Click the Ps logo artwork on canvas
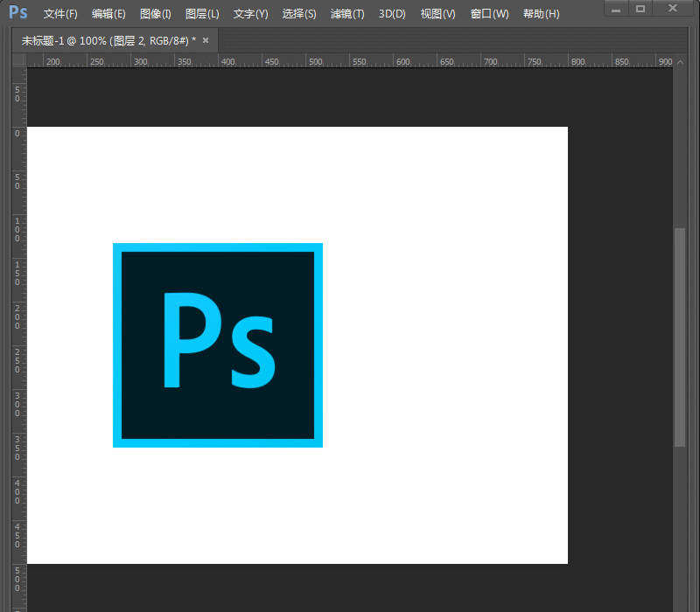The image size is (700, 612). point(218,345)
